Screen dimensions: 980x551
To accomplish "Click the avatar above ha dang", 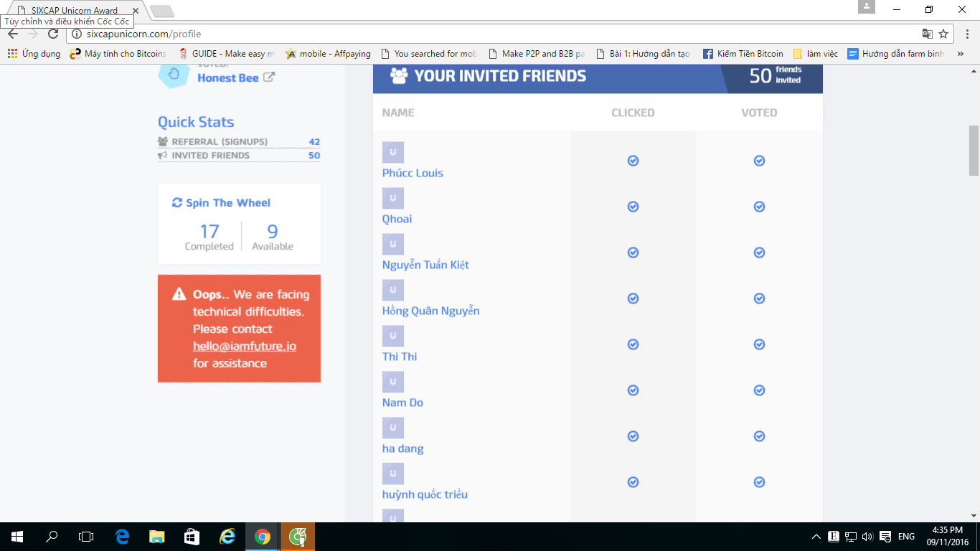I will tap(393, 428).
